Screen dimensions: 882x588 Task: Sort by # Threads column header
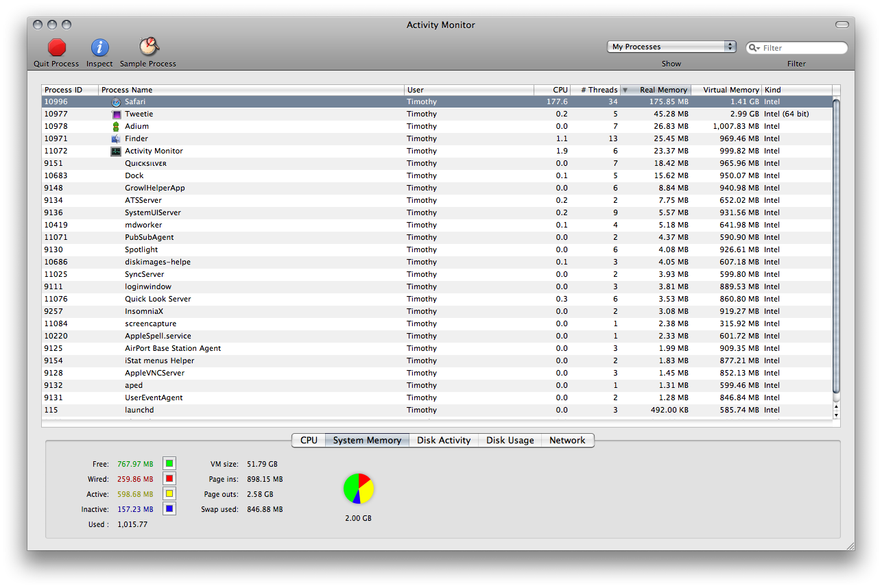595,90
